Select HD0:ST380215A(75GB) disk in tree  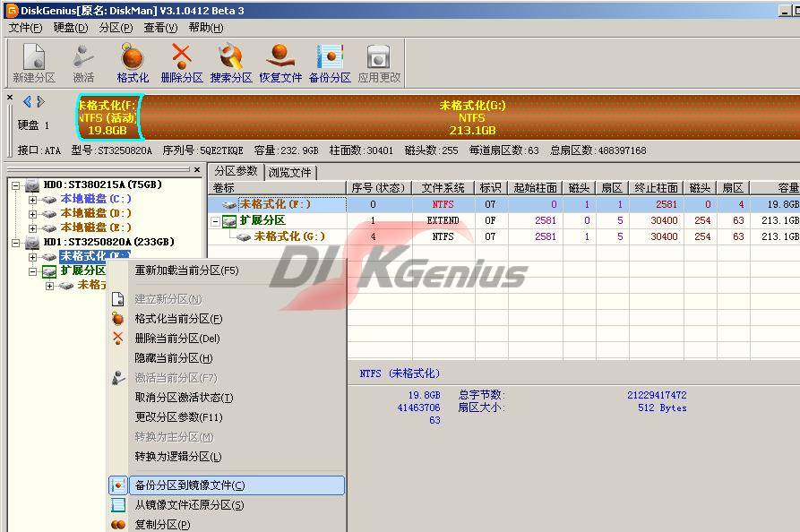[x=102, y=184]
